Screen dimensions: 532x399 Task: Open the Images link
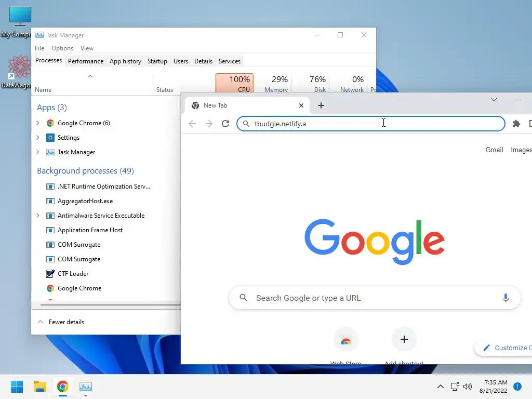coord(521,150)
